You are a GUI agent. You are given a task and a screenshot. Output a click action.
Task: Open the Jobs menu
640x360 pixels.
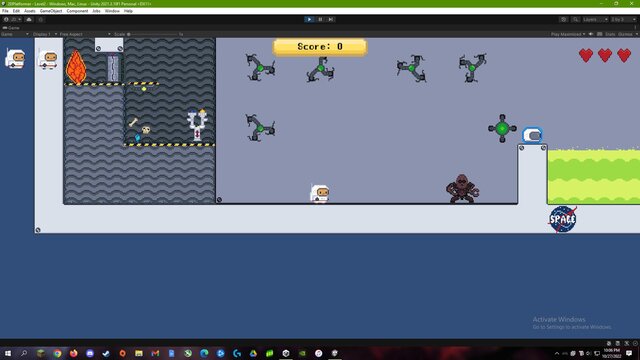coord(96,11)
